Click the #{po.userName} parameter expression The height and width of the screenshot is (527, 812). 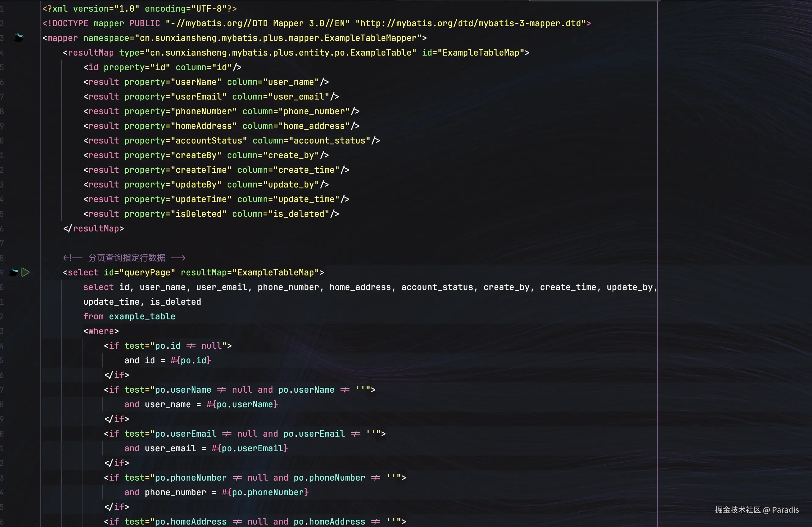(x=242, y=404)
